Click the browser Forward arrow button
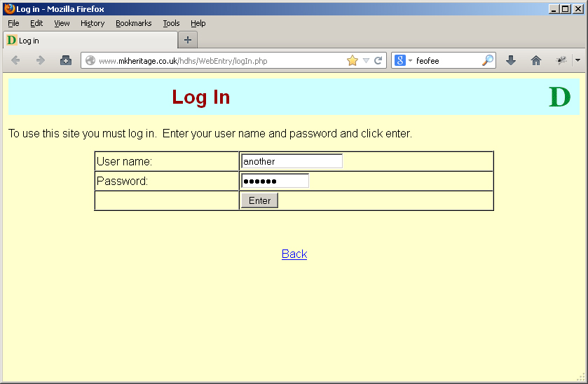 [x=41, y=61]
